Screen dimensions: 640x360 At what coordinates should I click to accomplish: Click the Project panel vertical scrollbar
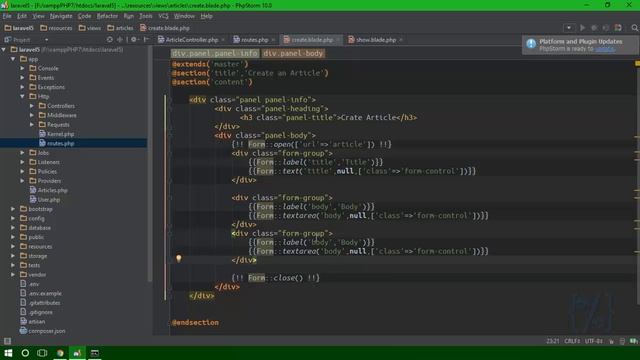pyautogui.click(x=150, y=163)
